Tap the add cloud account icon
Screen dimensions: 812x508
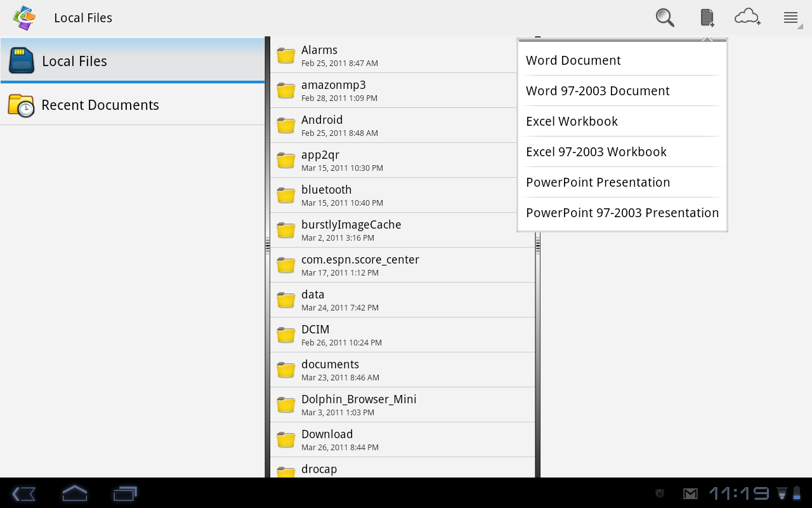[x=747, y=18]
